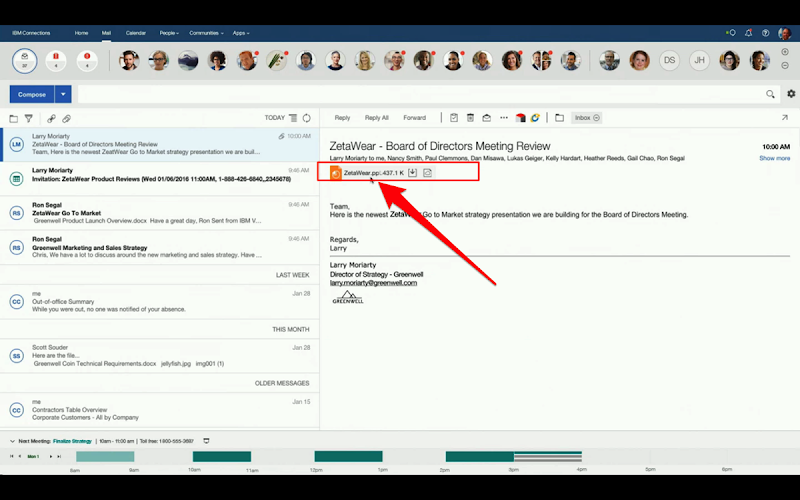Go to next day arrow after Mon 1

pyautogui.click(x=51, y=456)
